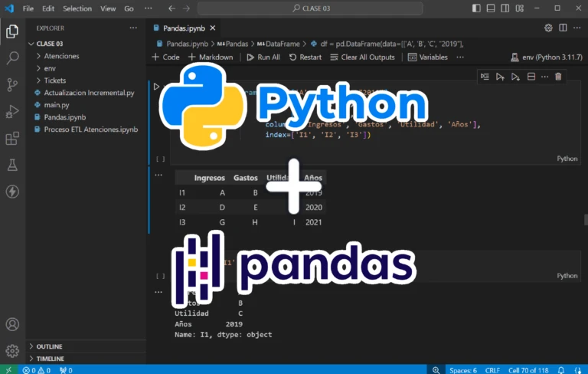Add a new Markdown cell

211,57
